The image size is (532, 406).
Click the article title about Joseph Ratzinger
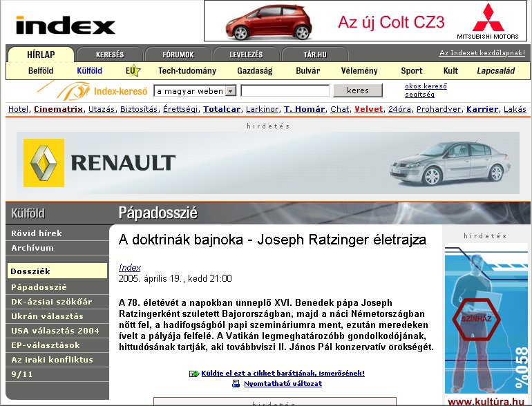click(272, 240)
